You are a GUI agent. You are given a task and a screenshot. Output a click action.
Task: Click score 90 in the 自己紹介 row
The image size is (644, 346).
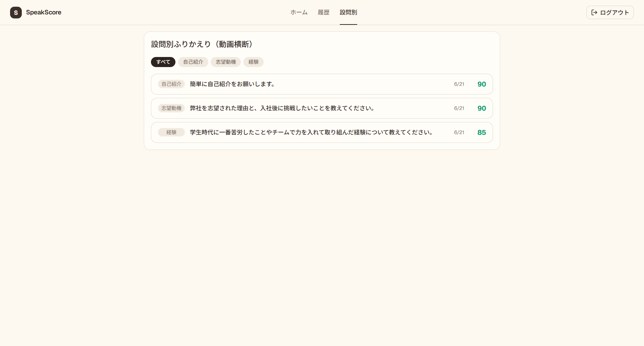(482, 84)
